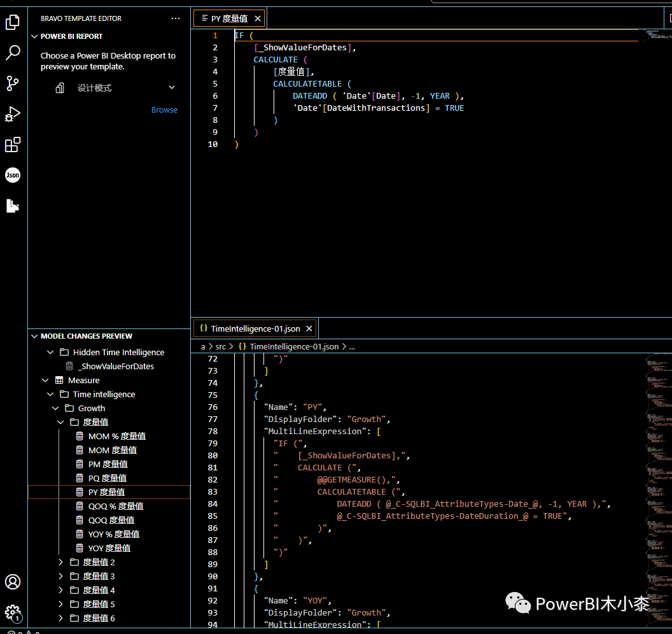Open Source Control view icon
Screen dimensions: 672x634
13,83
